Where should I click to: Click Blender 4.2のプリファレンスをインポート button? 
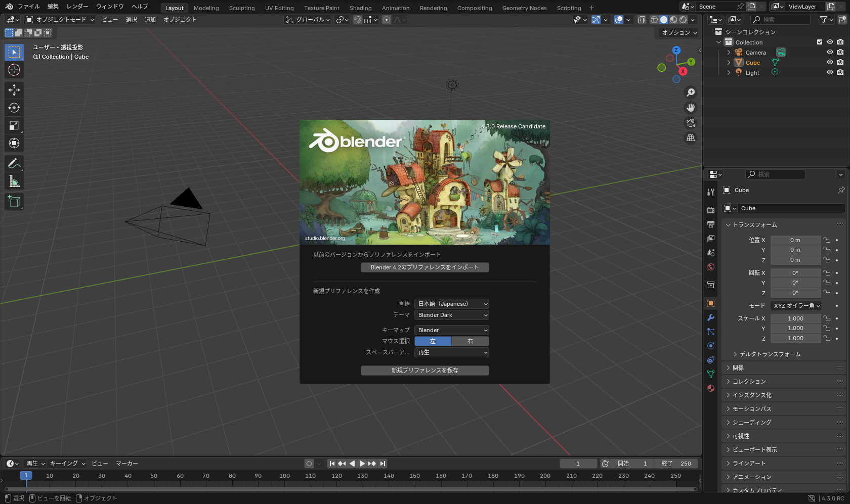pos(424,267)
